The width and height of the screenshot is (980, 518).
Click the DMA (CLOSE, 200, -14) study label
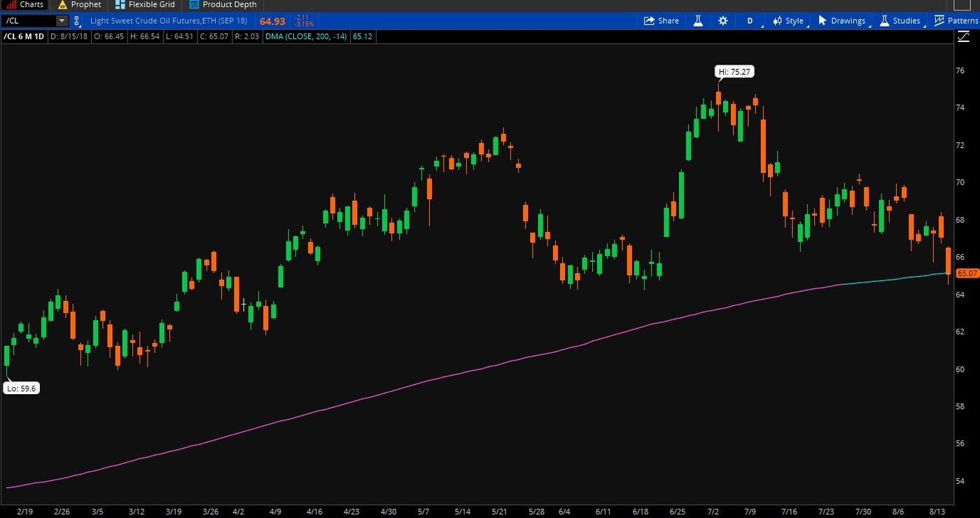coord(306,36)
